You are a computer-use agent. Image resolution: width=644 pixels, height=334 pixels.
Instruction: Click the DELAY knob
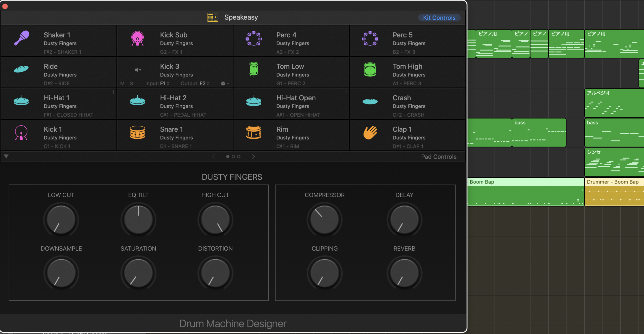pyautogui.click(x=404, y=219)
